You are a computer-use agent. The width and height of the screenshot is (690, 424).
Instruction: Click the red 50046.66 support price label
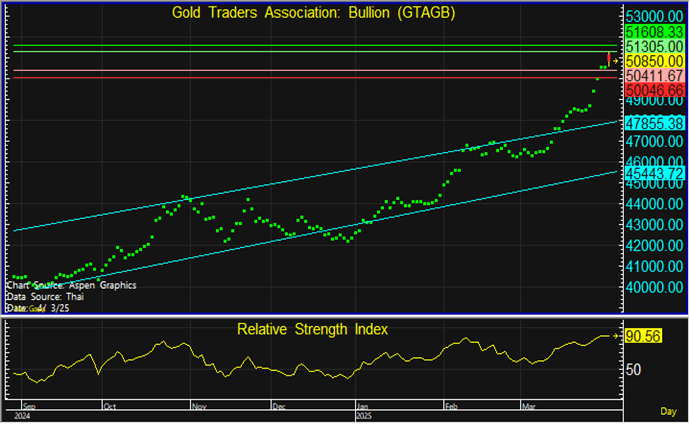[653, 89]
